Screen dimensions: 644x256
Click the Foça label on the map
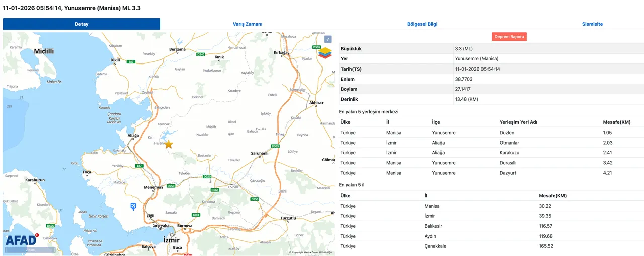(87, 172)
